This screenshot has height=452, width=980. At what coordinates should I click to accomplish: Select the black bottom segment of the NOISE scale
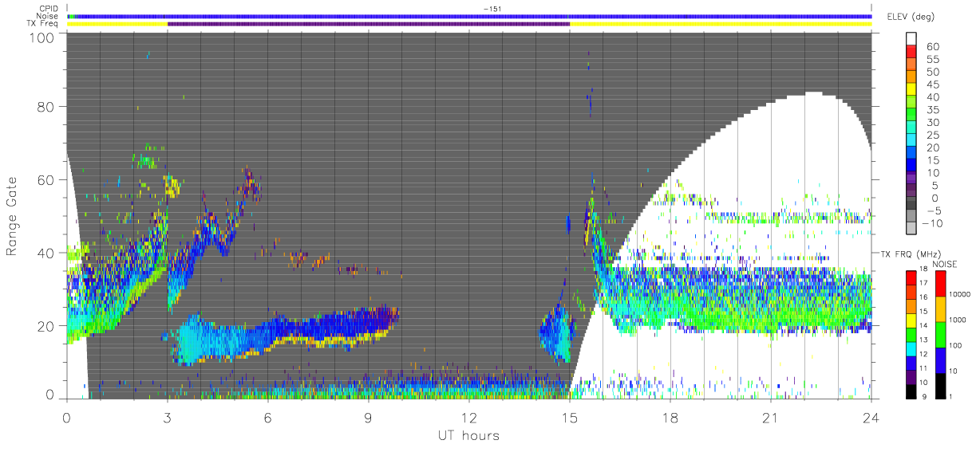[941, 385]
